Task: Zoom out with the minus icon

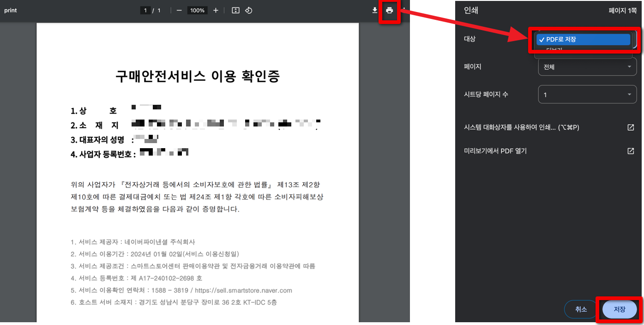Action: coord(179,10)
